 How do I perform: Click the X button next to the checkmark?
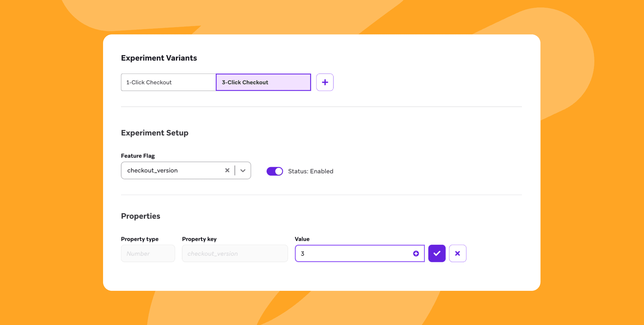click(x=458, y=253)
